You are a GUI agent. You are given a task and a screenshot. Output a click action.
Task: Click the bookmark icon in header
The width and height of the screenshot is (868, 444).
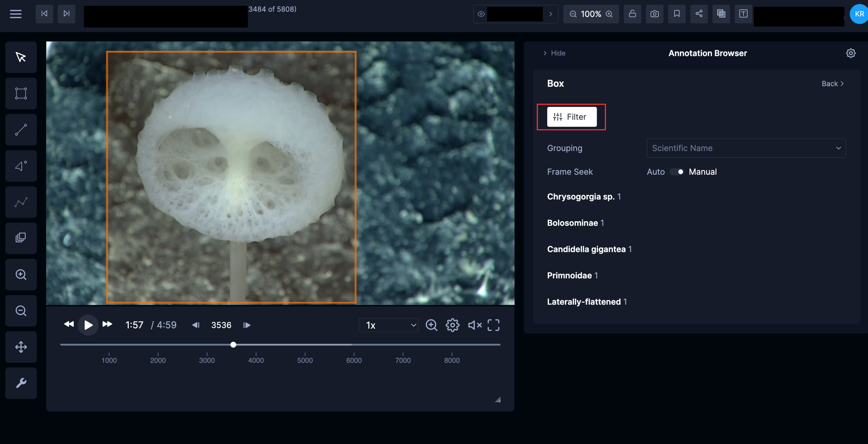click(x=677, y=14)
